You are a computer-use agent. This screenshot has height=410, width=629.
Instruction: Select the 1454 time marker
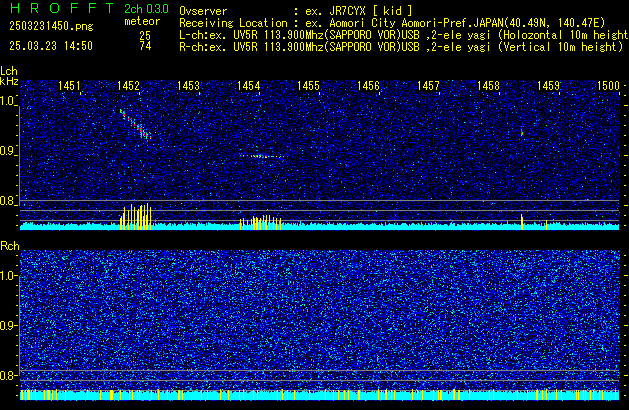click(x=248, y=86)
